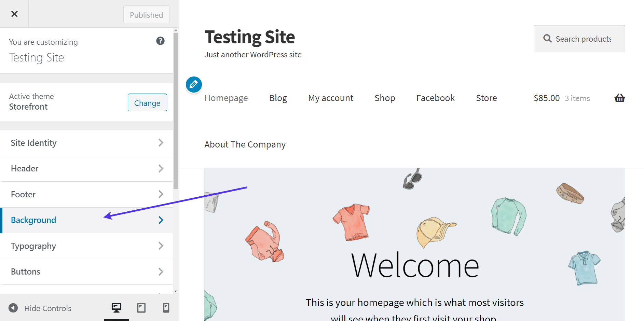Click the Change theme button

[147, 102]
